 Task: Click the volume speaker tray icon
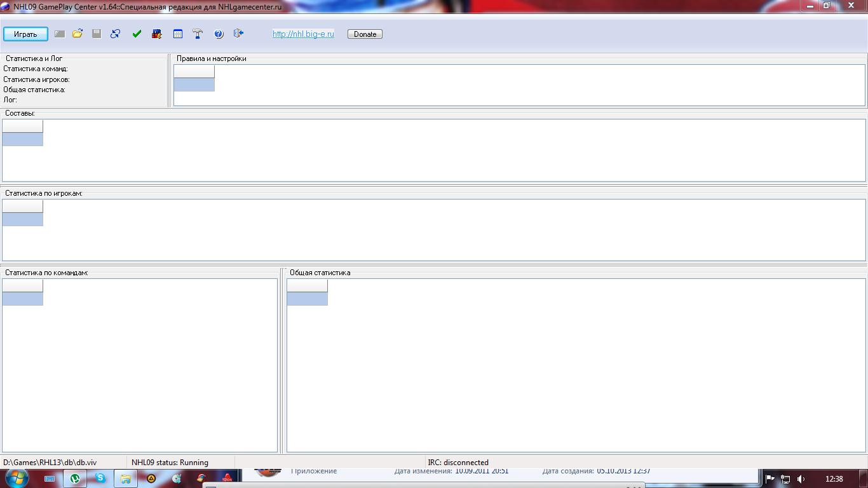click(801, 479)
